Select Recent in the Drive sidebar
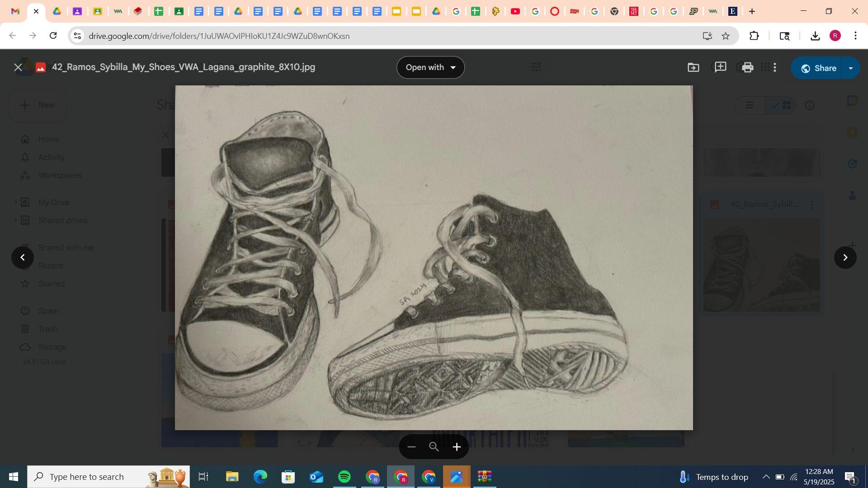 tap(51, 266)
